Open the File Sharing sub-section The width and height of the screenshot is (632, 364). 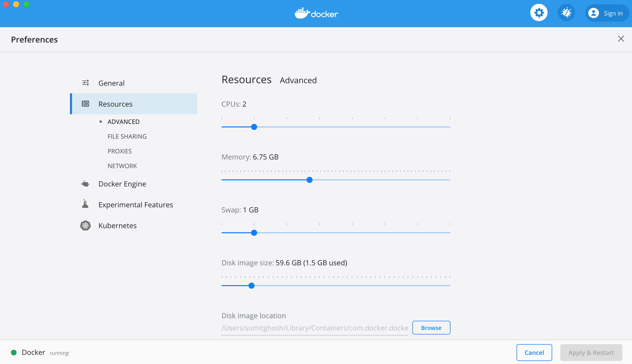pos(127,137)
